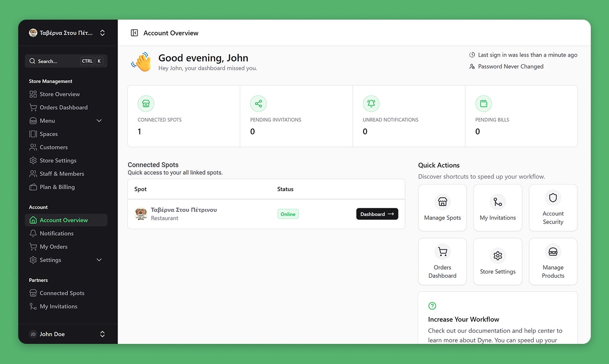
Task: Open the Notifications bell icon
Action: coord(32,233)
